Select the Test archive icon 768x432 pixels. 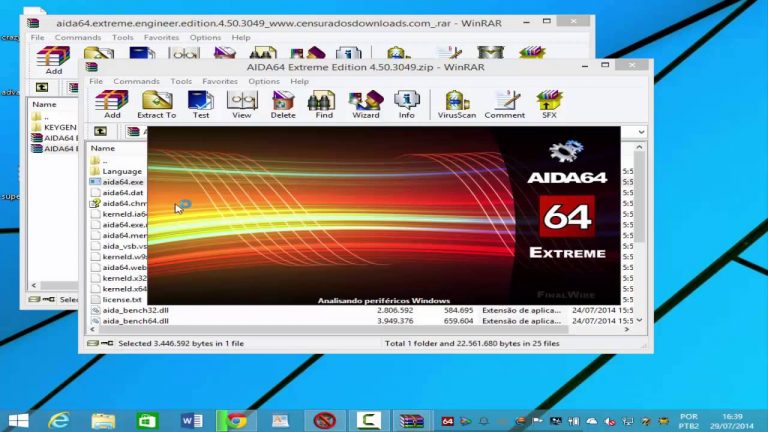tap(201, 104)
